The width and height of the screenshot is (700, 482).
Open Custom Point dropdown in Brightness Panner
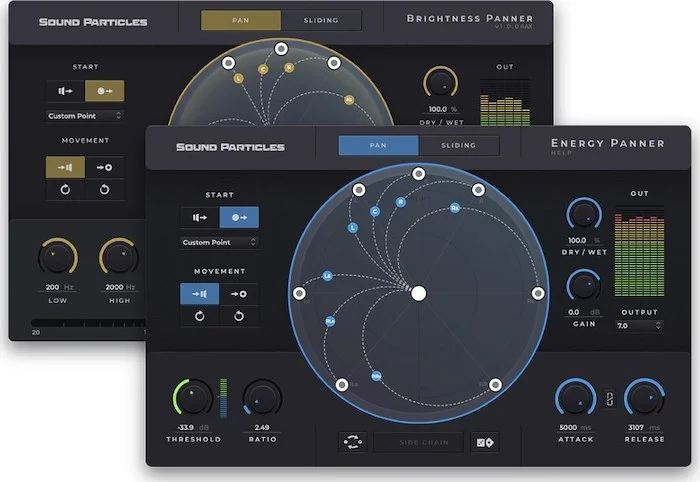pyautogui.click(x=85, y=116)
